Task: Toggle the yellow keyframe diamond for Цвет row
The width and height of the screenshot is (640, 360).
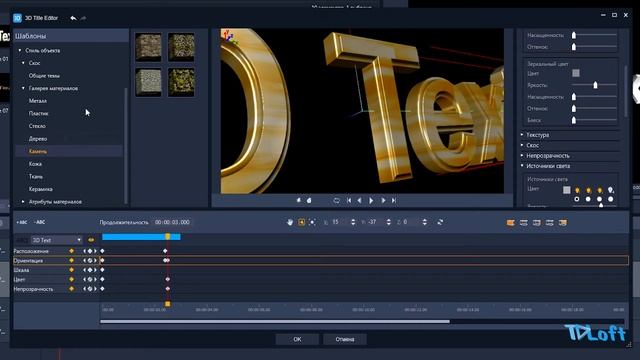Action: tap(71, 279)
